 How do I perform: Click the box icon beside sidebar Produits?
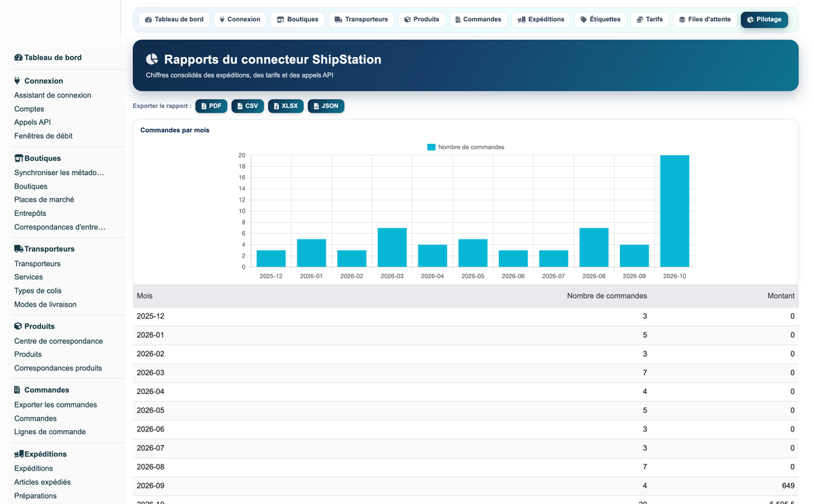(x=18, y=326)
